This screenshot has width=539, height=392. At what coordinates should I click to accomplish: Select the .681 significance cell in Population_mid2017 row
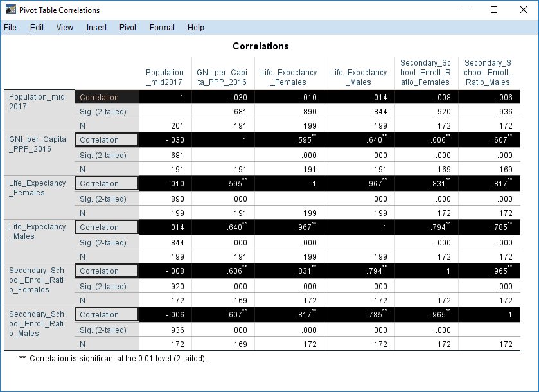coord(223,111)
